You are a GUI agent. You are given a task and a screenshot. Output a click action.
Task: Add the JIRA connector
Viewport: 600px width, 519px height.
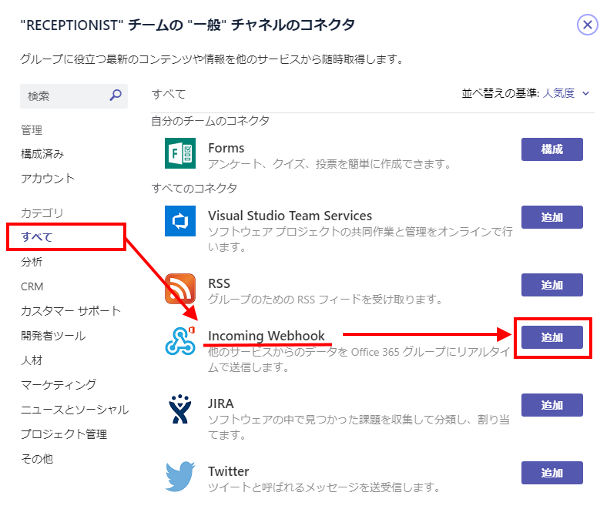point(551,405)
